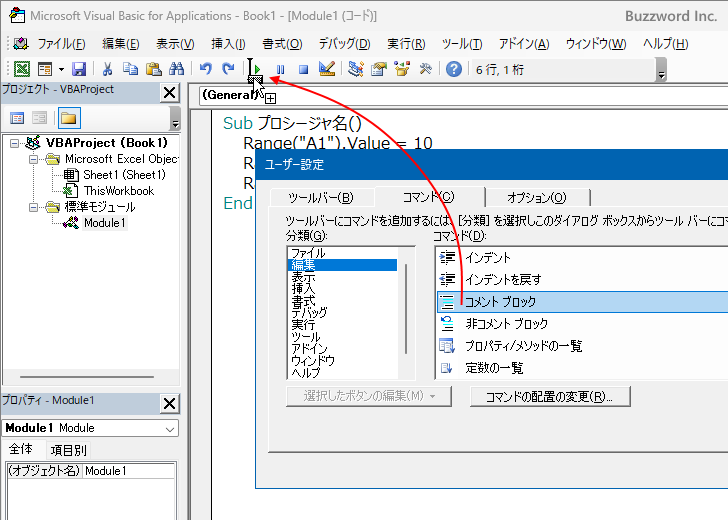The width and height of the screenshot is (728, 520).
Task: Click the View Object icon in project pane
Action: pos(39,118)
